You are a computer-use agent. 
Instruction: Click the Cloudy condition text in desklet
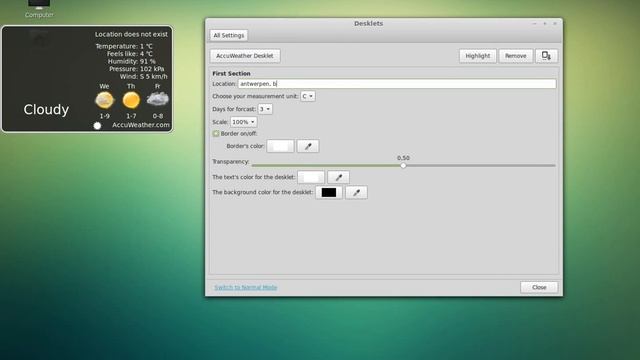(x=46, y=109)
